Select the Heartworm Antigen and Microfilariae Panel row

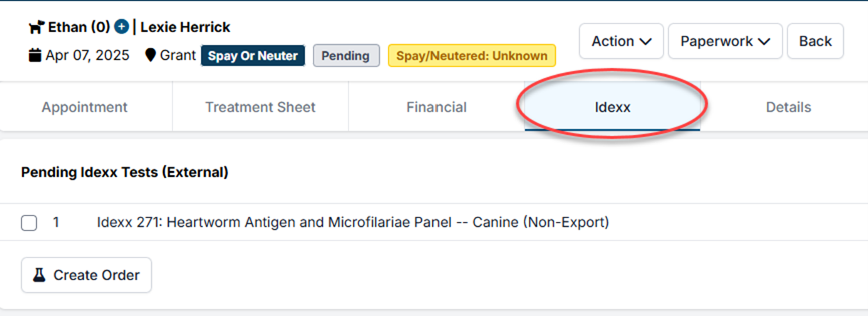[x=353, y=223]
